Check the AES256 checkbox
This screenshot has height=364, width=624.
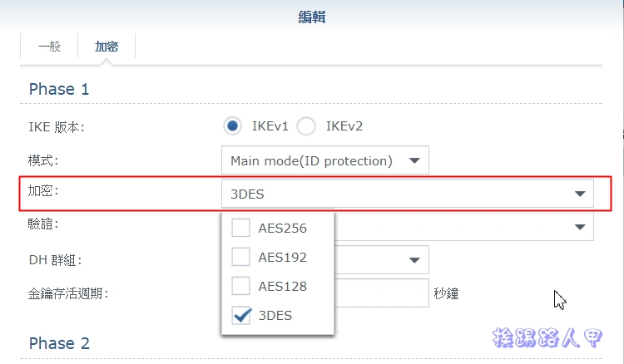[x=240, y=228]
